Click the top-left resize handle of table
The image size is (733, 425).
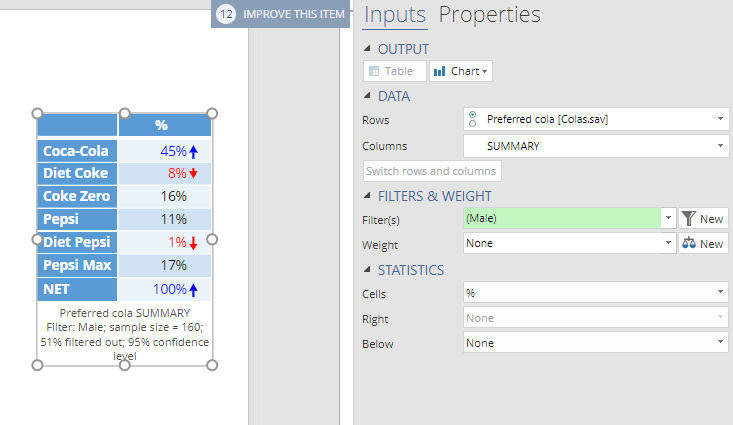pos(37,113)
